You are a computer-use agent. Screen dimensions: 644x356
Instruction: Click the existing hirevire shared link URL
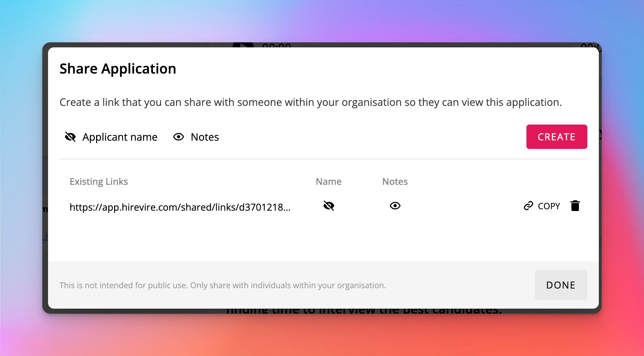[x=180, y=207]
